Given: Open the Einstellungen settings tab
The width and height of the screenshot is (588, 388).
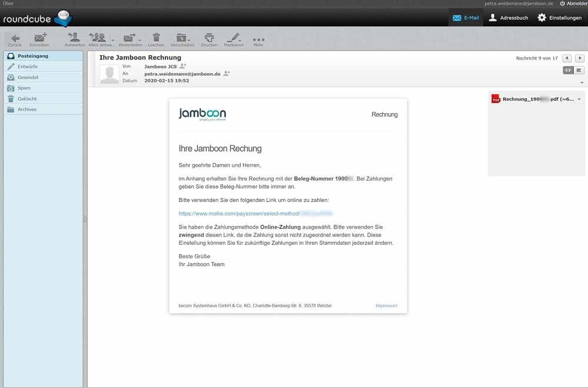Looking at the screenshot, I should click(x=560, y=18).
